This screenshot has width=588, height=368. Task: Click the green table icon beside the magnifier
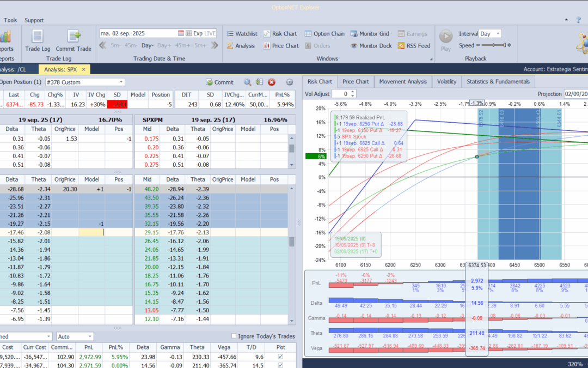pyautogui.click(x=259, y=82)
